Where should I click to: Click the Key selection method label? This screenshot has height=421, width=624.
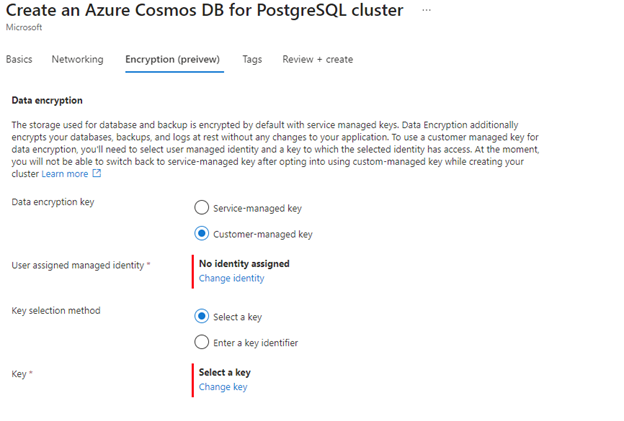coord(56,310)
